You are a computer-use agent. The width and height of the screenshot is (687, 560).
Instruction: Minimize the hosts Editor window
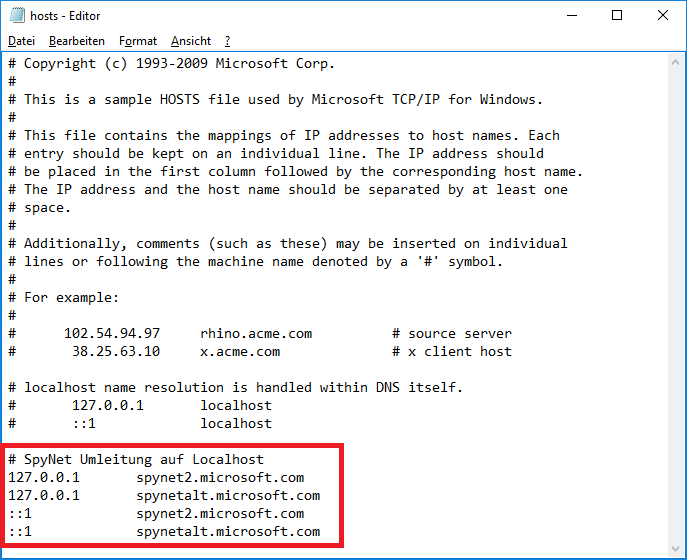[x=572, y=16]
